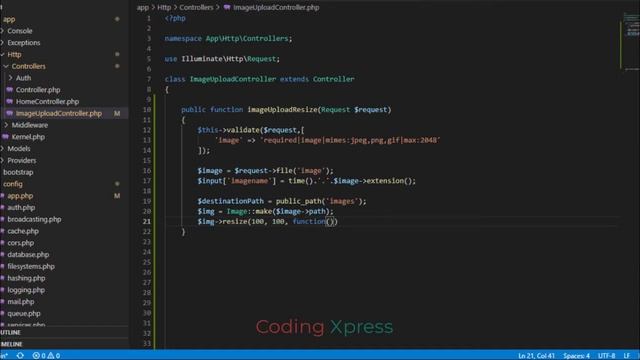The width and height of the screenshot is (640, 360).
Task: Open hashing.php config file
Action: pos(26,279)
